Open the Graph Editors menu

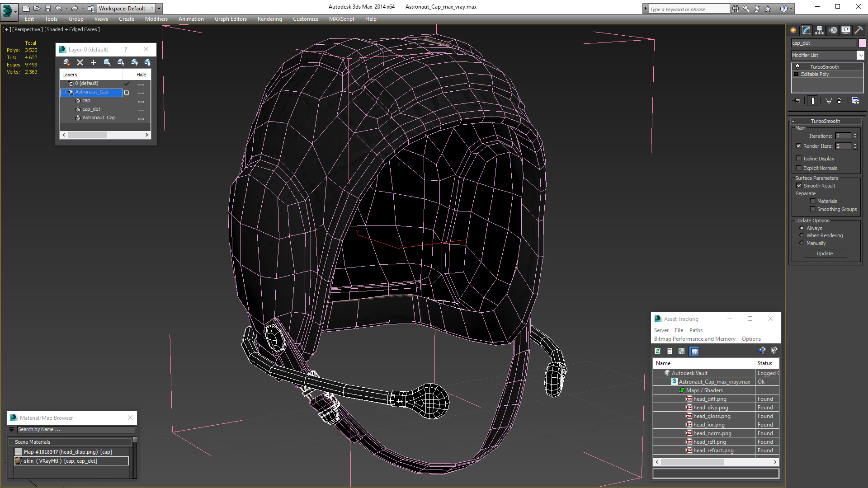[231, 19]
